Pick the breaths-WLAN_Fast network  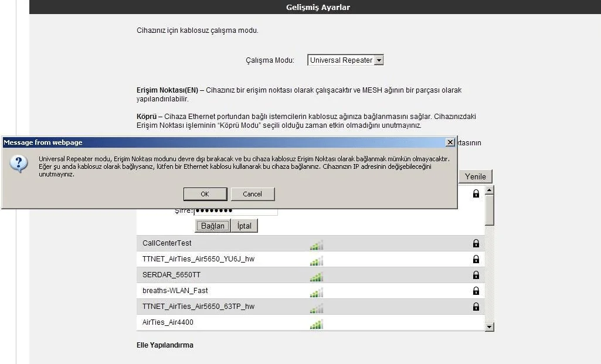(x=175, y=291)
